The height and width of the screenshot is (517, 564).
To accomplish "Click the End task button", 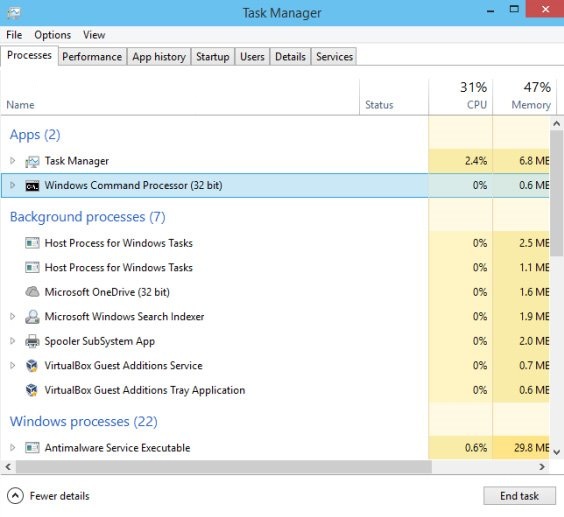I will coord(519,496).
